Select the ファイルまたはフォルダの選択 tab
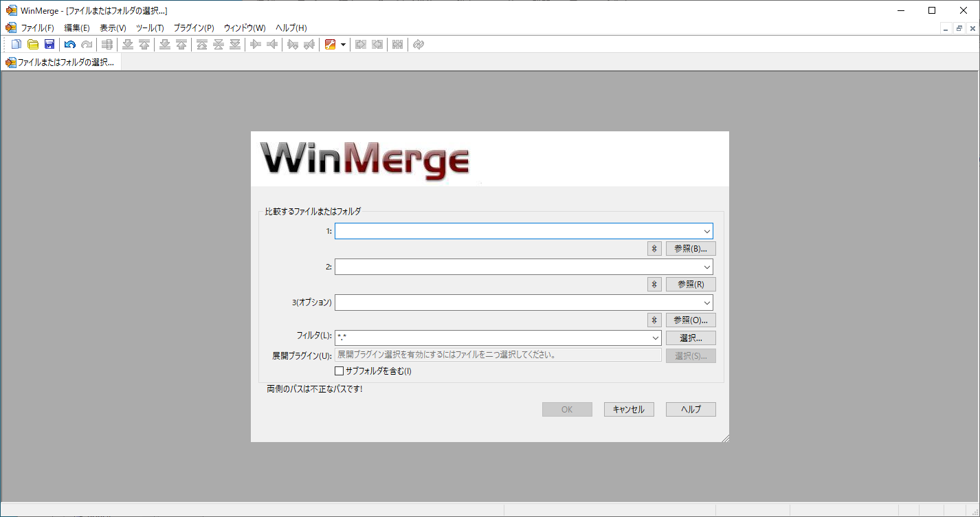 tap(60, 62)
